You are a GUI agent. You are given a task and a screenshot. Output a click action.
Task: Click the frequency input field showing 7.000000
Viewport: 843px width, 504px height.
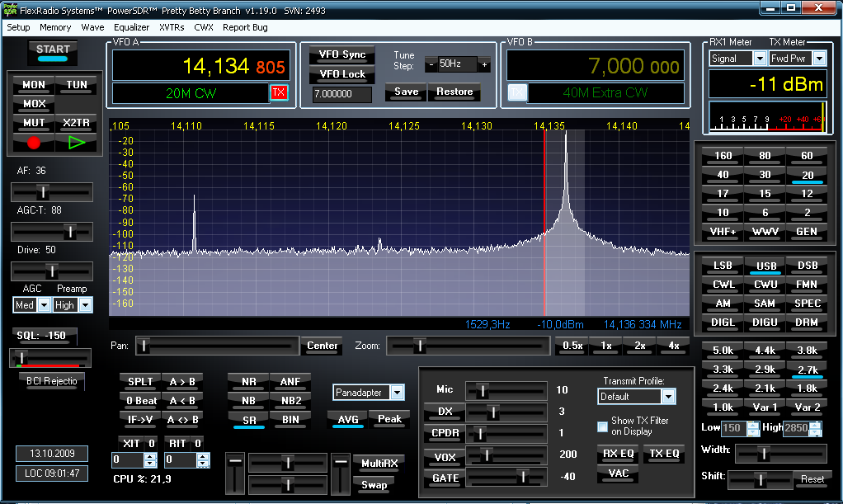(x=341, y=95)
